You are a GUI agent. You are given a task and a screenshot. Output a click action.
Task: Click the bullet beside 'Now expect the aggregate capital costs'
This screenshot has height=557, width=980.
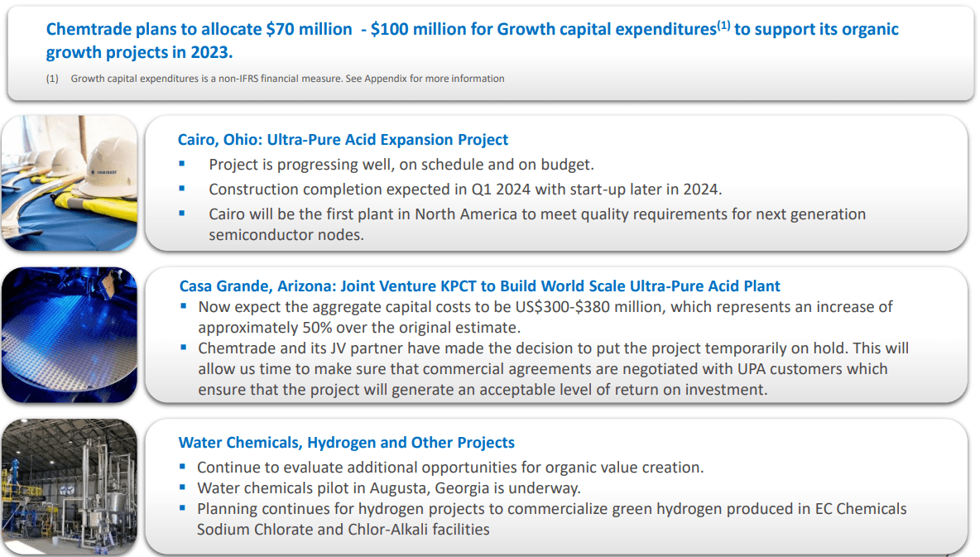183,305
